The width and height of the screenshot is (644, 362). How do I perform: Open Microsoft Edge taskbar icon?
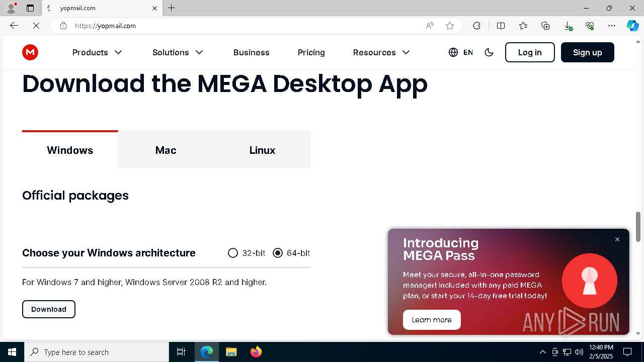click(x=207, y=352)
